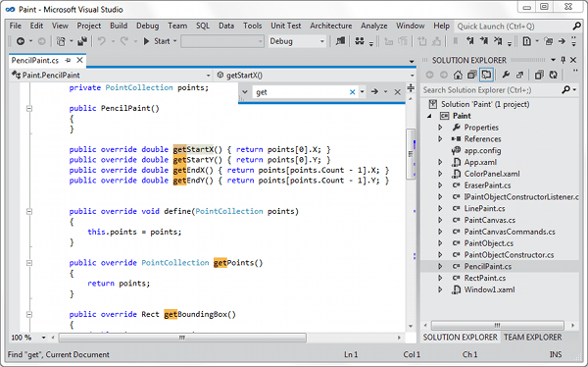Toggle Sync with Active Document icon

(486, 76)
